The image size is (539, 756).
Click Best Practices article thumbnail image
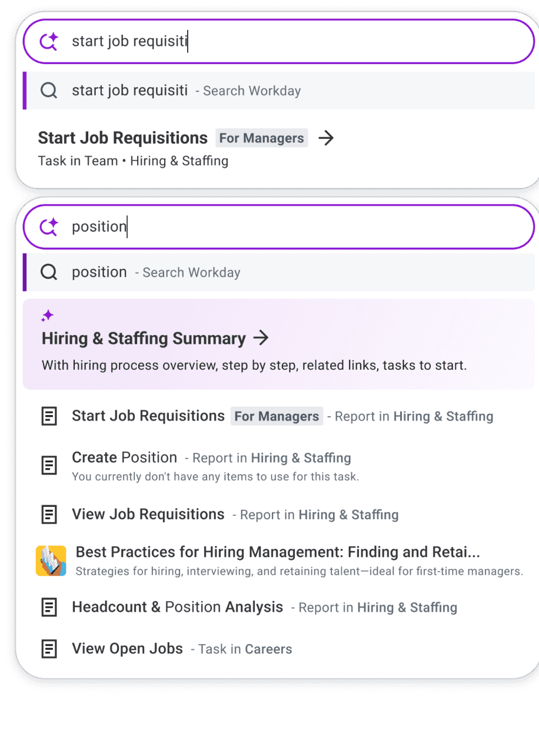click(x=51, y=561)
